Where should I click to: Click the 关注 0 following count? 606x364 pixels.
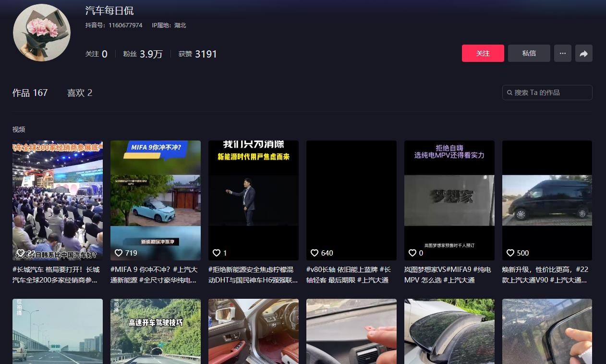pyautogui.click(x=96, y=54)
